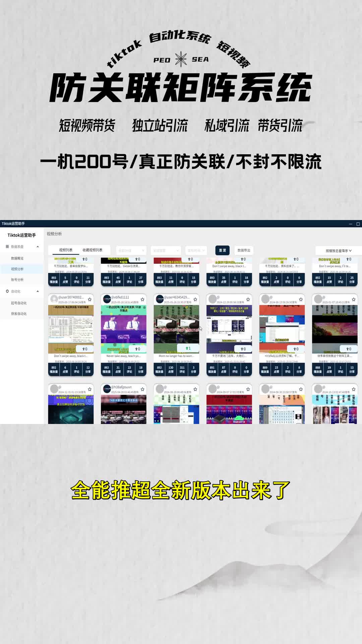Click the @vbfkd1111 username link

120,297
